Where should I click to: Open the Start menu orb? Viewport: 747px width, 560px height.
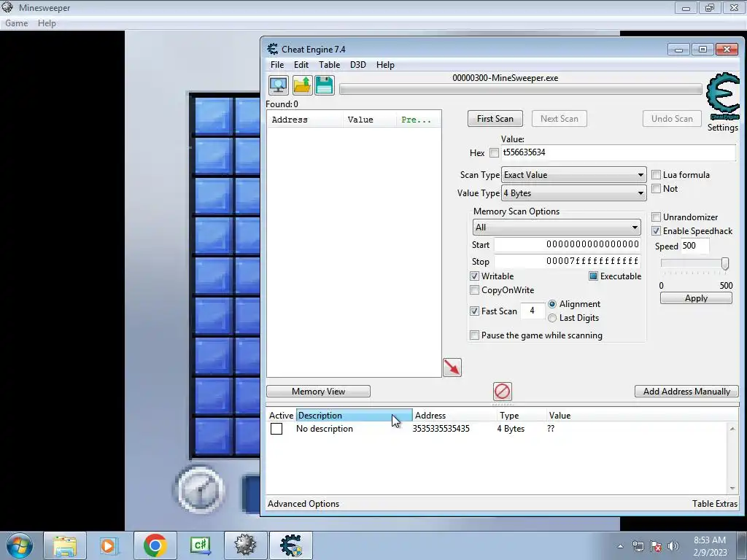[x=20, y=545]
